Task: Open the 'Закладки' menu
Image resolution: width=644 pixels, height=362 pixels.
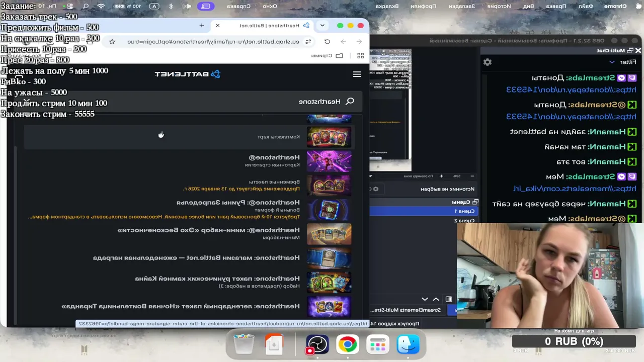Action: 461,6
